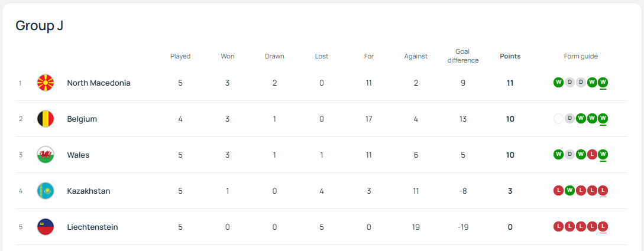Click the Belgium flag icon

[46, 119]
